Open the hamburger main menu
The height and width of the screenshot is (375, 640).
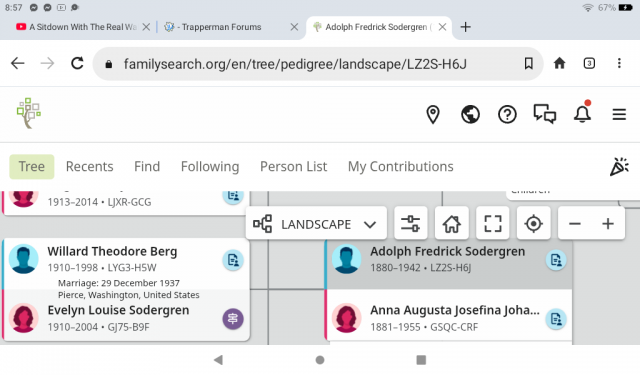click(x=619, y=114)
